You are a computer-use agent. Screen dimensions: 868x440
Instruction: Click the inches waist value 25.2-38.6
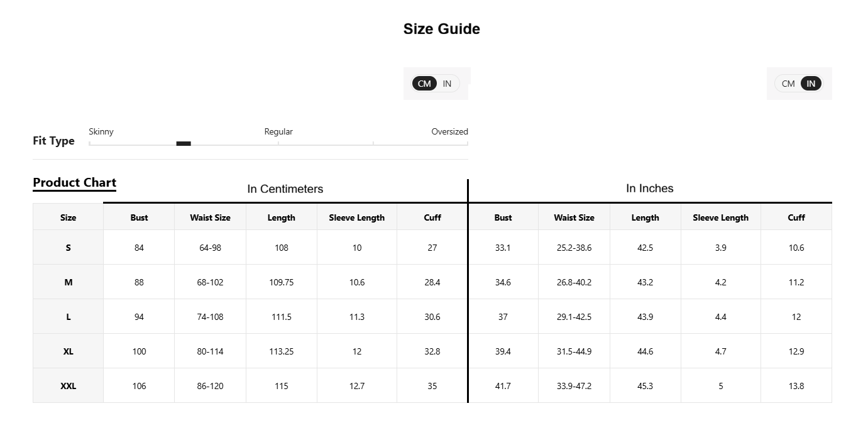coord(574,248)
